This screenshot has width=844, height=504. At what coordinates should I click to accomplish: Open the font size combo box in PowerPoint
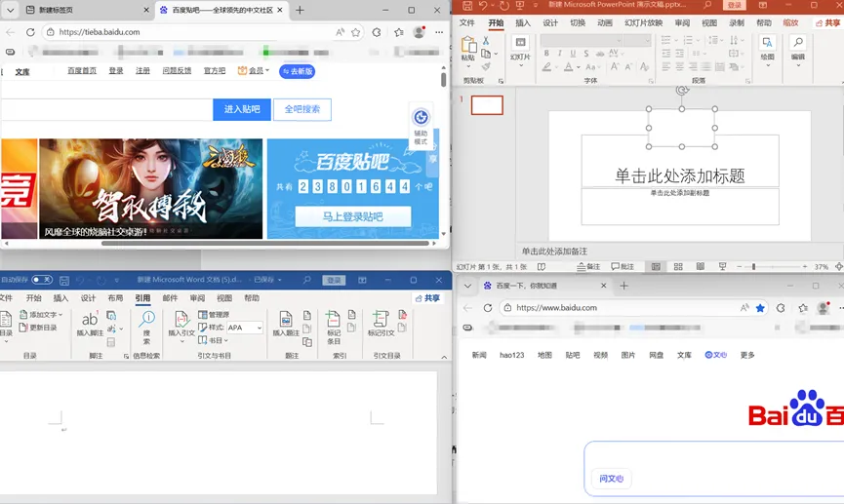(x=637, y=40)
